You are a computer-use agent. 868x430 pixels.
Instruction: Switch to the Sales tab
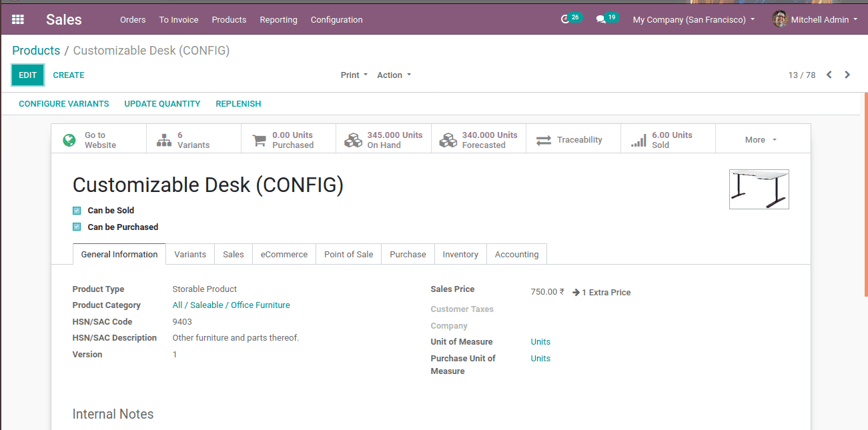tap(234, 254)
